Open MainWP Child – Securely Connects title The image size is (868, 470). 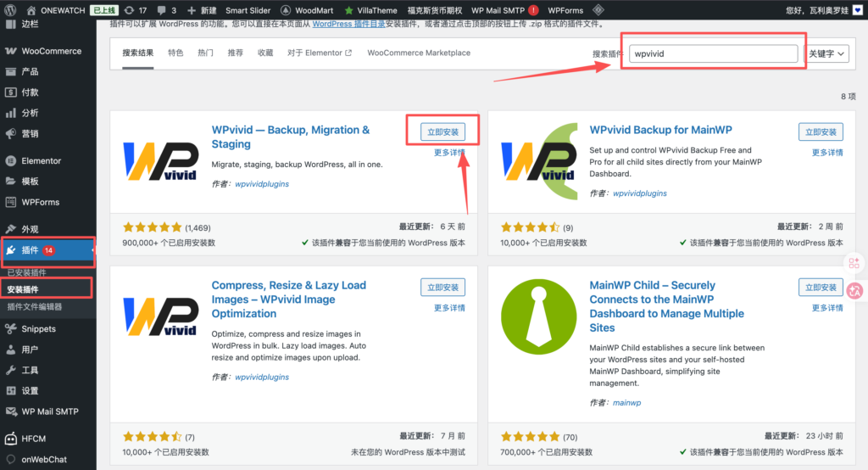(666, 306)
